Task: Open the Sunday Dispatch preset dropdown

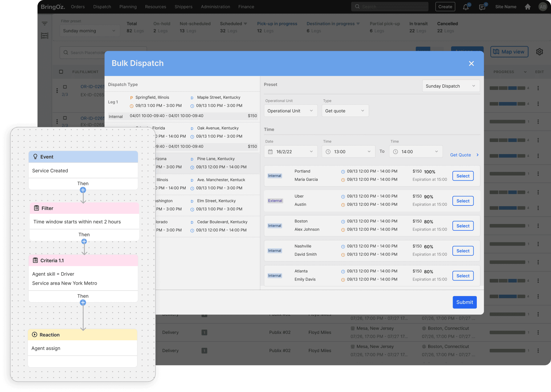Action: point(451,86)
